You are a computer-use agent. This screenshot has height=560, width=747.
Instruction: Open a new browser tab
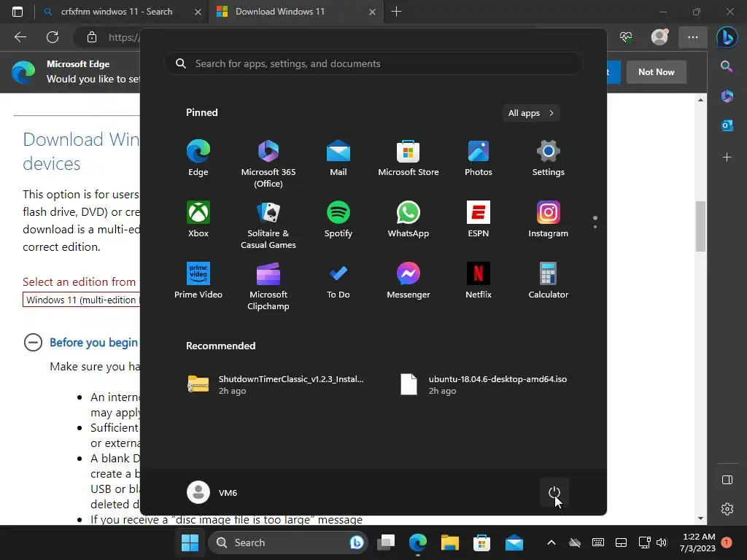(396, 12)
